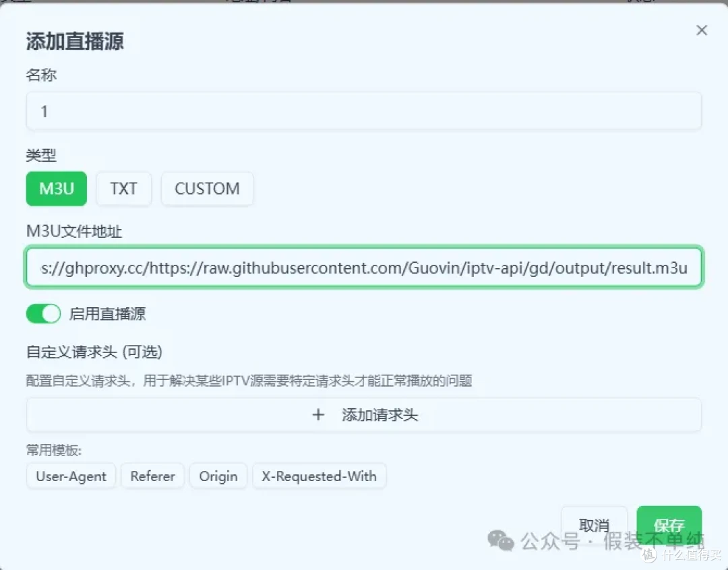Image resolution: width=728 pixels, height=570 pixels.
Task: Click the green 保存 save button
Action: tap(669, 526)
